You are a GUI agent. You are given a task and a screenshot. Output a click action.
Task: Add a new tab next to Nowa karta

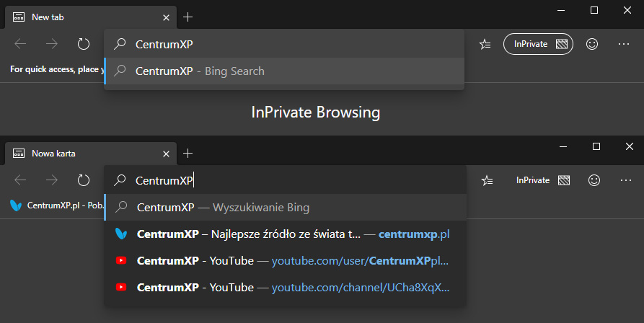coord(188,153)
